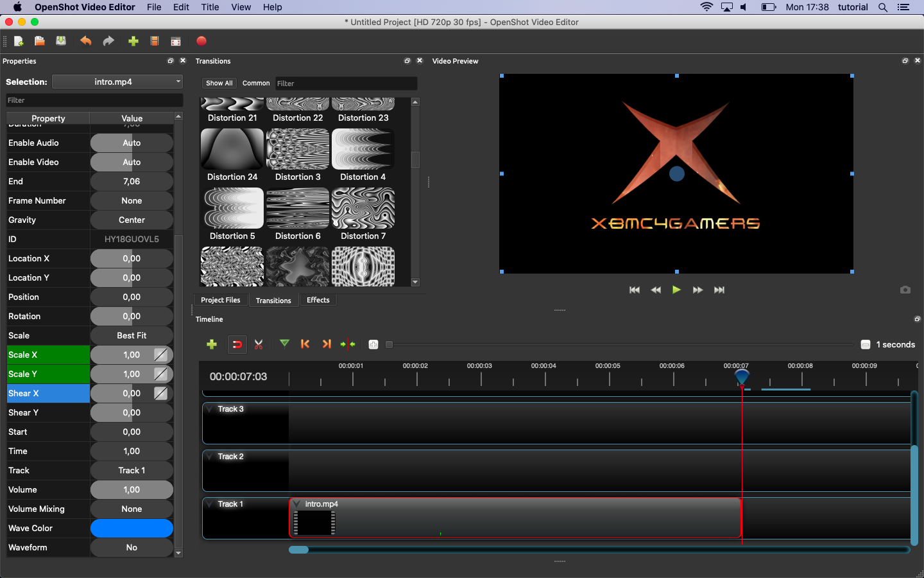Click the New Project toolbar icon

(x=19, y=41)
